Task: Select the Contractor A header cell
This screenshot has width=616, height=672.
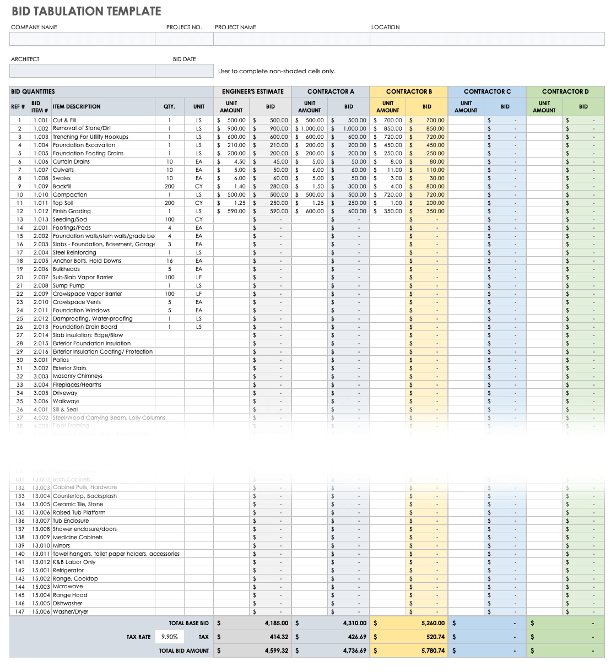Action: coord(331,91)
